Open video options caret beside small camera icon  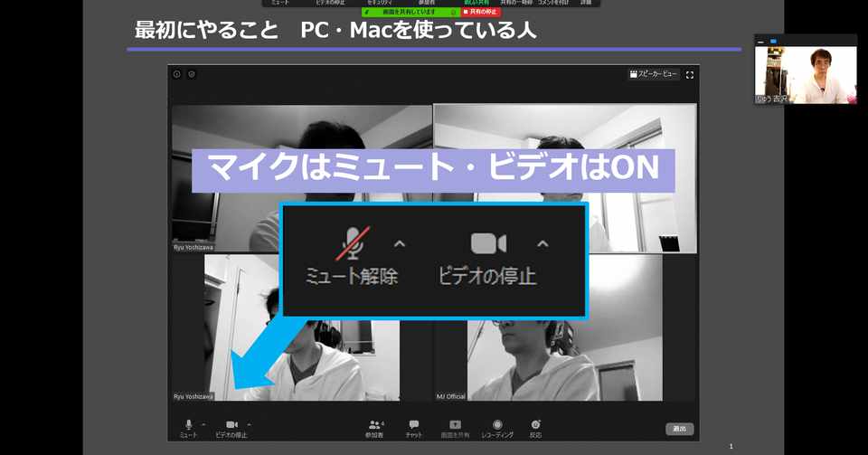click(250, 424)
